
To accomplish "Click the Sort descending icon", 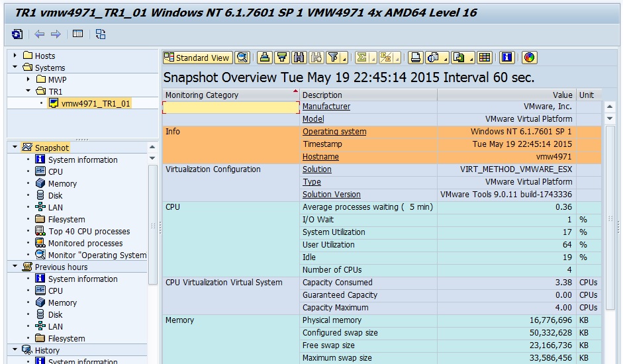I will point(281,58).
